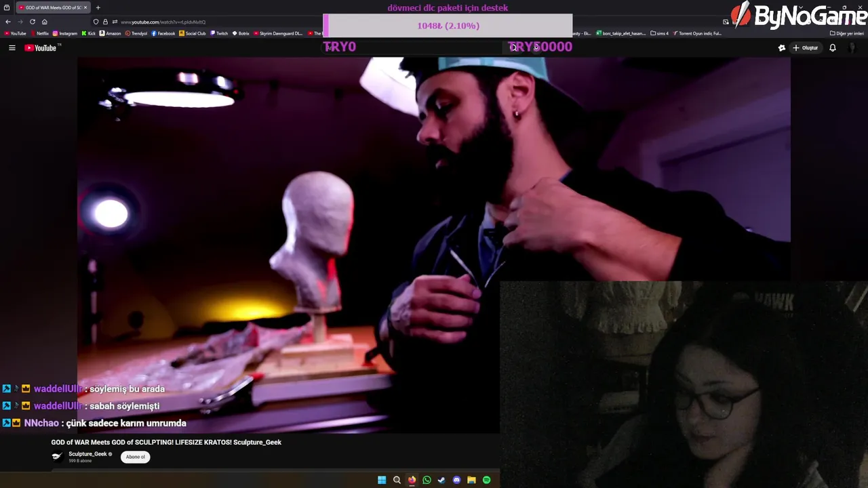The width and height of the screenshot is (868, 488).
Task: Open the Windows Start menu
Action: [382, 480]
